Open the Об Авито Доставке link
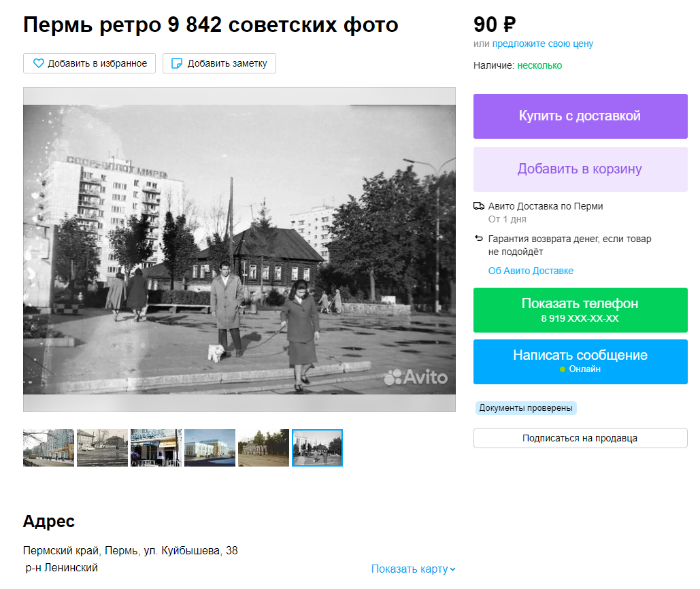The height and width of the screenshot is (589, 700). (531, 271)
